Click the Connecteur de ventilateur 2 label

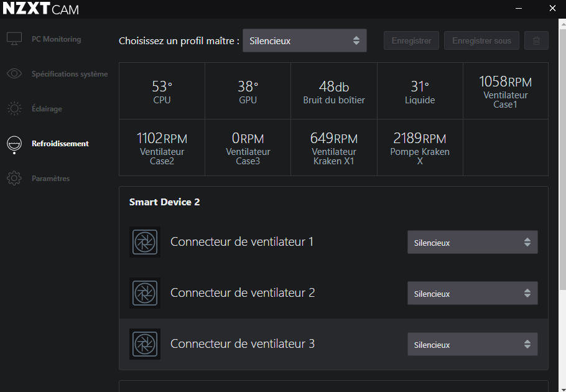point(243,292)
